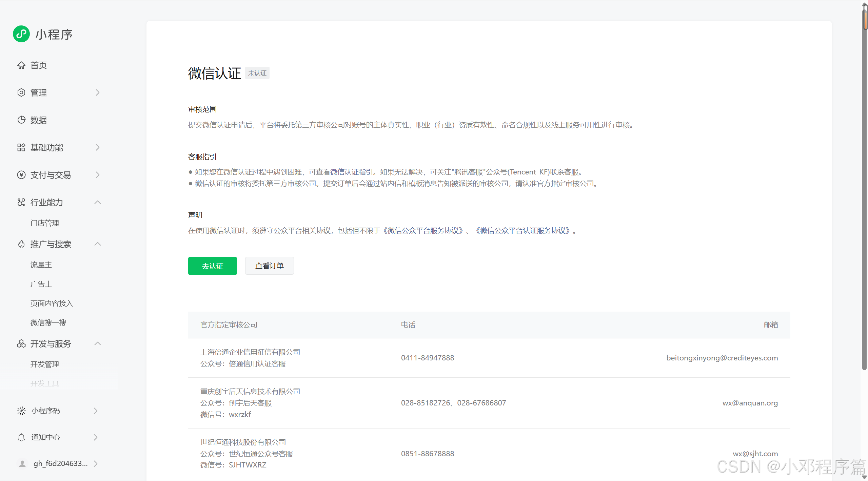
Task: Click the icon beside 行业能力
Action: (x=21, y=202)
